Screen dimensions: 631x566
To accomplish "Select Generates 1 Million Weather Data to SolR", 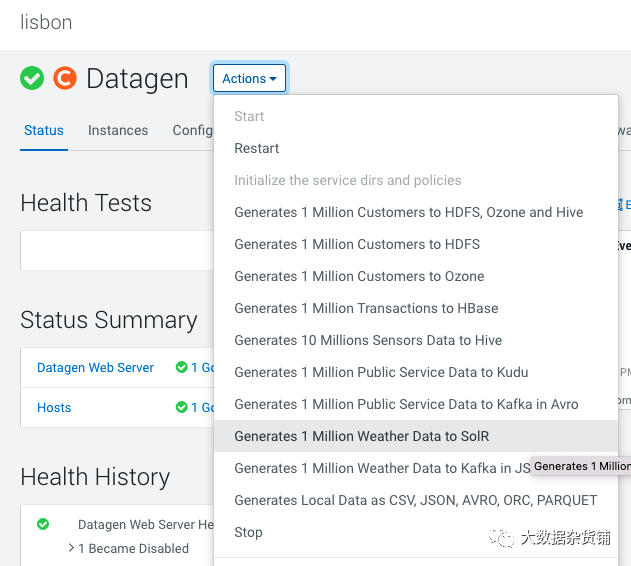I will point(362,436).
